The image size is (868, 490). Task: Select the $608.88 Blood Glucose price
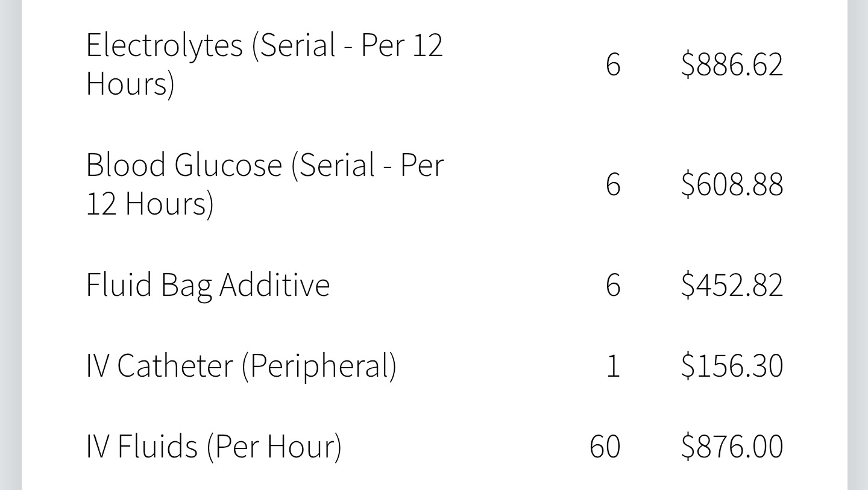point(732,184)
